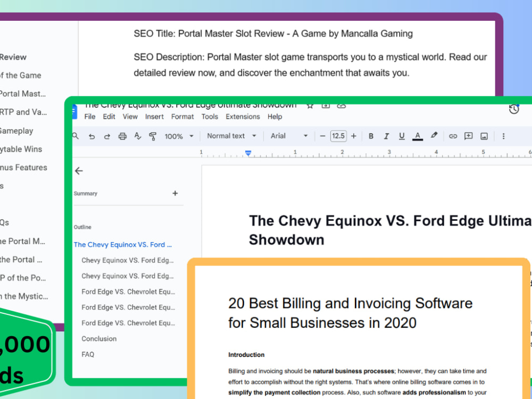532x399 pixels.
Task: Go to FAQ in outline
Action: [88, 354]
